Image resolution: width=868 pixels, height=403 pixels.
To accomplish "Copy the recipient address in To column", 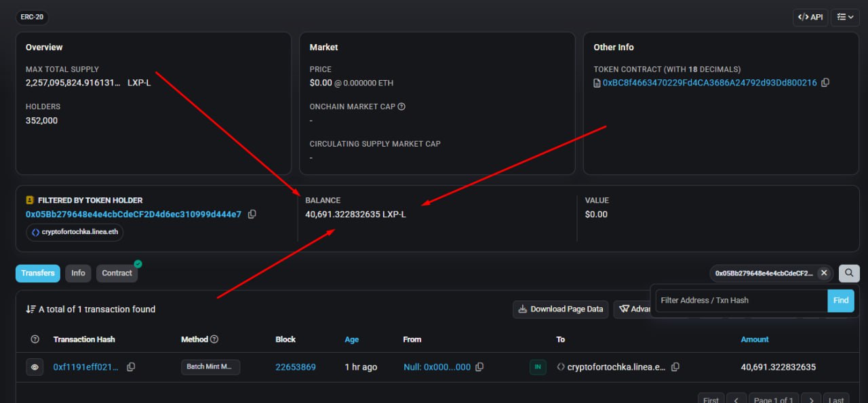I will [x=675, y=367].
